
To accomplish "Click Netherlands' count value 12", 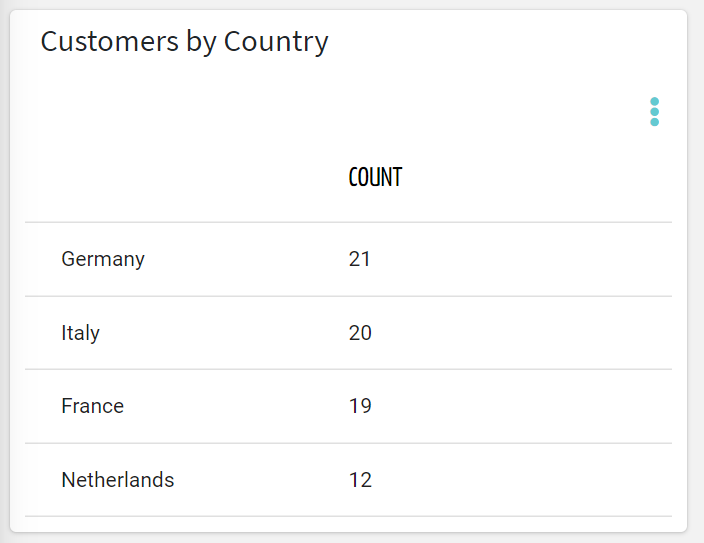I will pos(360,480).
